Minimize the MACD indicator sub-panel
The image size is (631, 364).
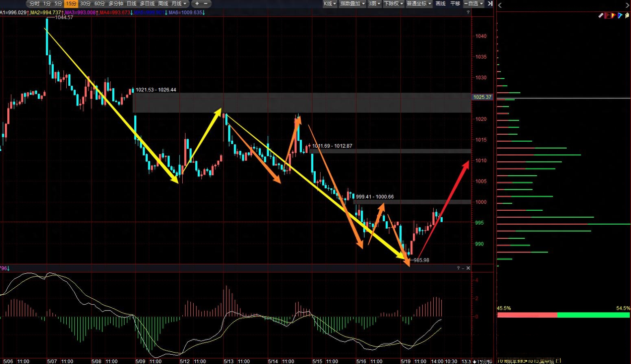coord(463,268)
